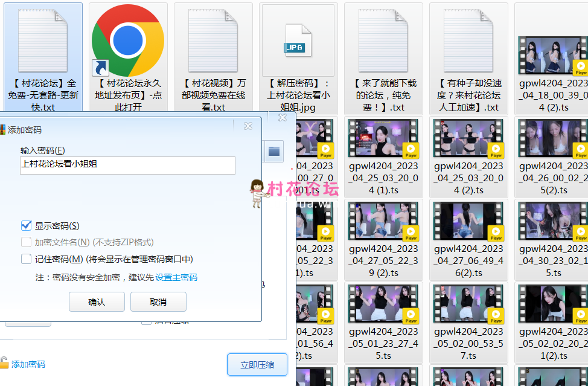Image resolution: width=588 pixels, height=386 pixels.
Task: Select the 来了就能下载的论坛，纯免费.txt file icon
Action: tap(383, 40)
